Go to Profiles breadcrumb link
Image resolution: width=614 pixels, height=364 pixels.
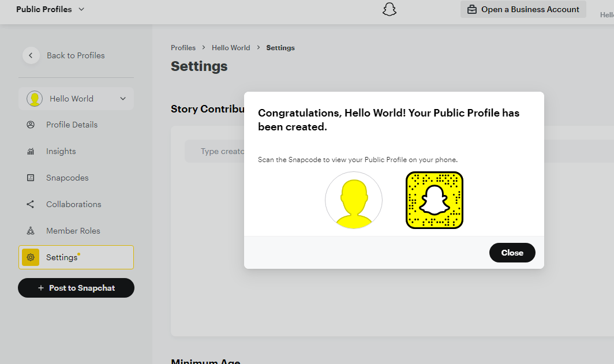coord(183,48)
